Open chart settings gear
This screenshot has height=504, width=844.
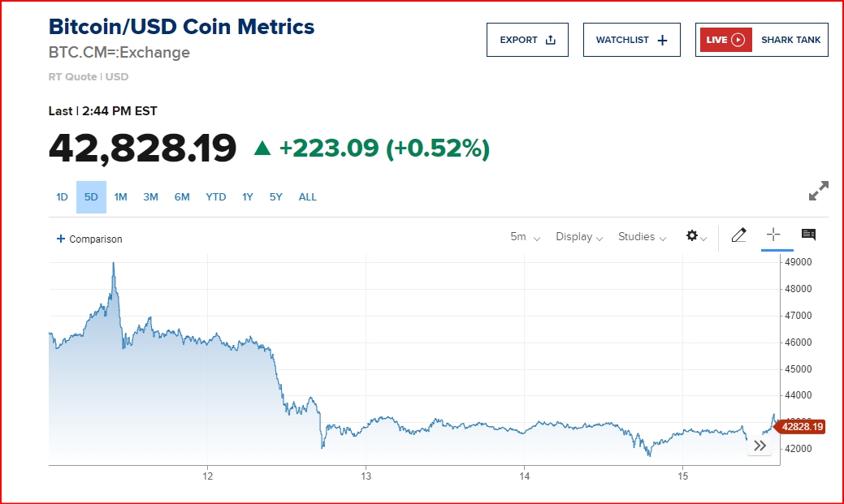pyautogui.click(x=693, y=236)
